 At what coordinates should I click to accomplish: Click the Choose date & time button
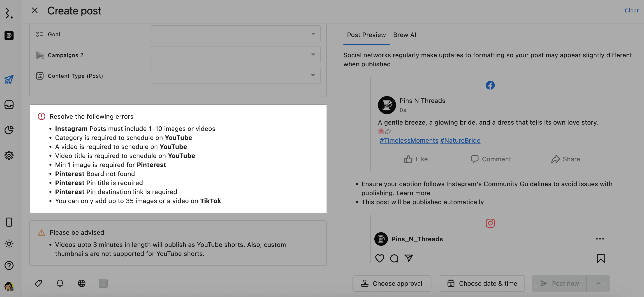click(x=482, y=283)
